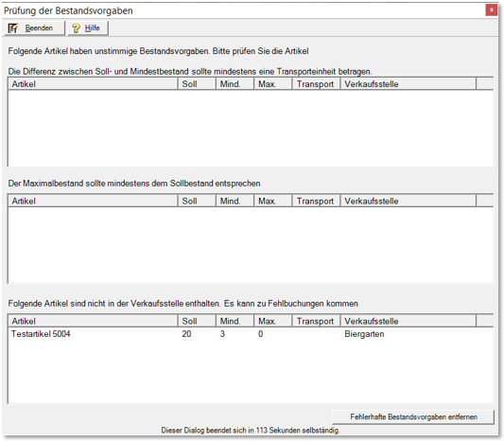Screen dimensions: 504x442
Task: Sort second table by Artikel column
Action: [x=93, y=201]
